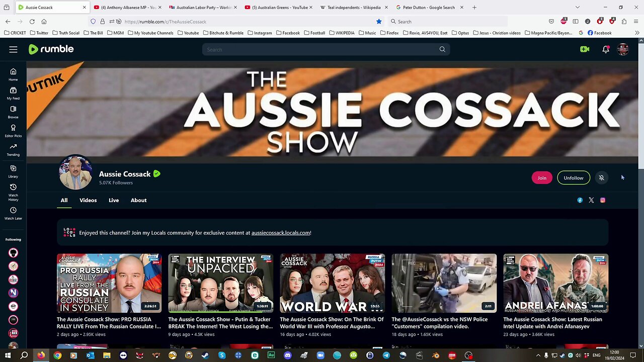This screenshot has height=362, width=644.
Task: Open Bitchute & Rumble bookmark folder
Action: tap(223, 33)
